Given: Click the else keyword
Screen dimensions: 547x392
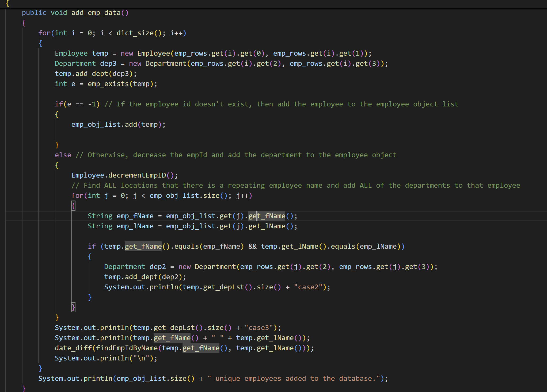Looking at the screenshot, I should coord(63,155).
